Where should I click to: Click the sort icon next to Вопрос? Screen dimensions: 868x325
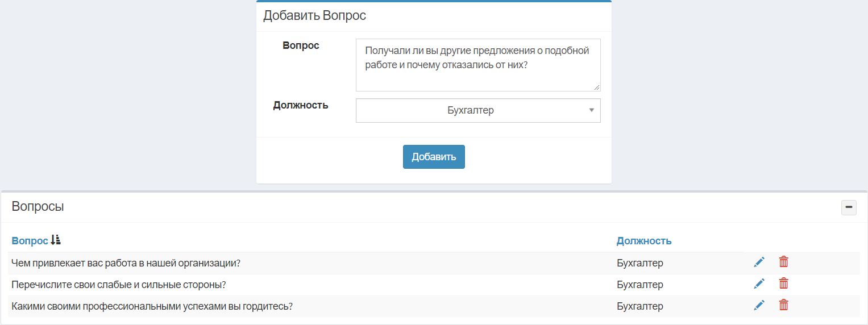pos(56,240)
